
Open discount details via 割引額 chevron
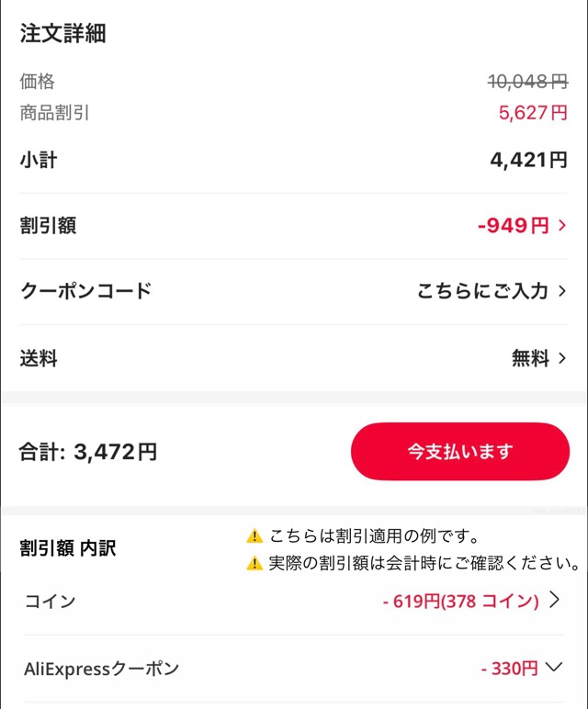(562, 226)
